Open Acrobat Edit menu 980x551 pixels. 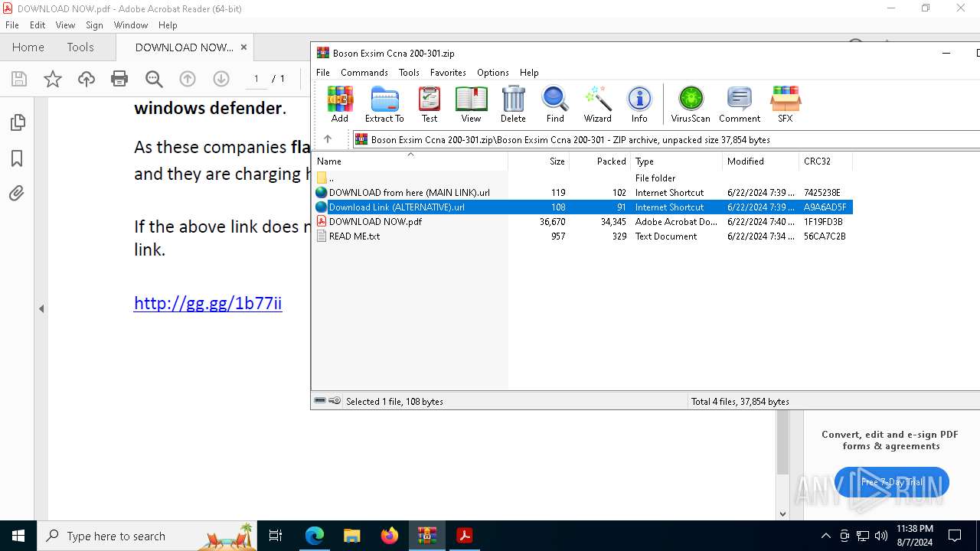click(38, 24)
